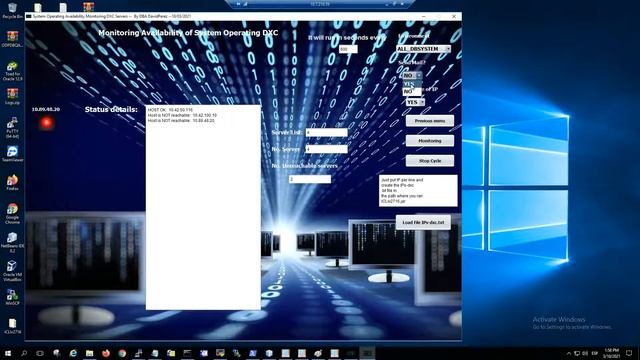Open the notification center icon in the tray
Image resolution: width=640 pixels, height=360 pixels.
coord(629,353)
